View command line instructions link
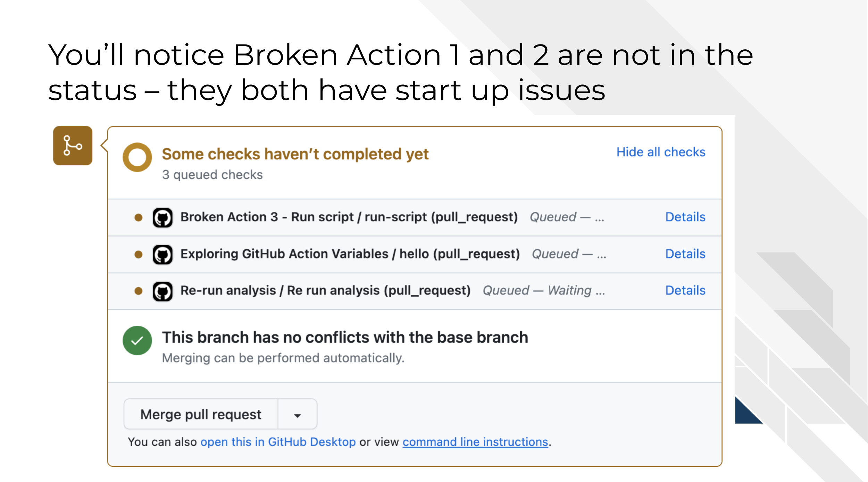868x482 pixels. click(x=475, y=442)
